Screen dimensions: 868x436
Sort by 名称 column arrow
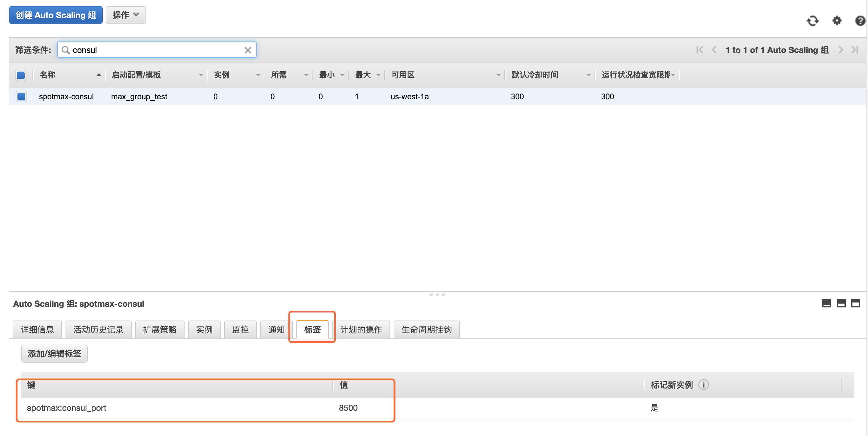coord(99,75)
